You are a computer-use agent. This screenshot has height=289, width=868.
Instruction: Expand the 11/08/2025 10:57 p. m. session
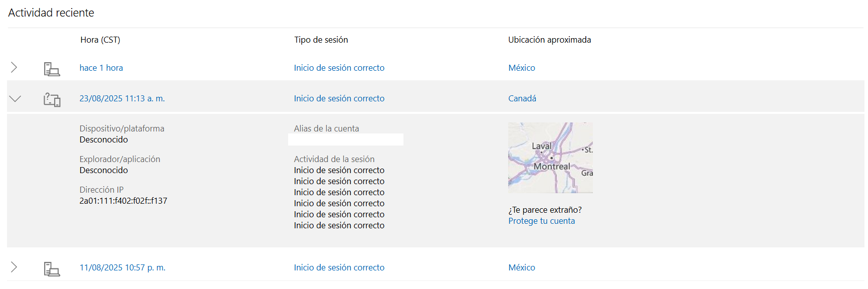pos(14,267)
